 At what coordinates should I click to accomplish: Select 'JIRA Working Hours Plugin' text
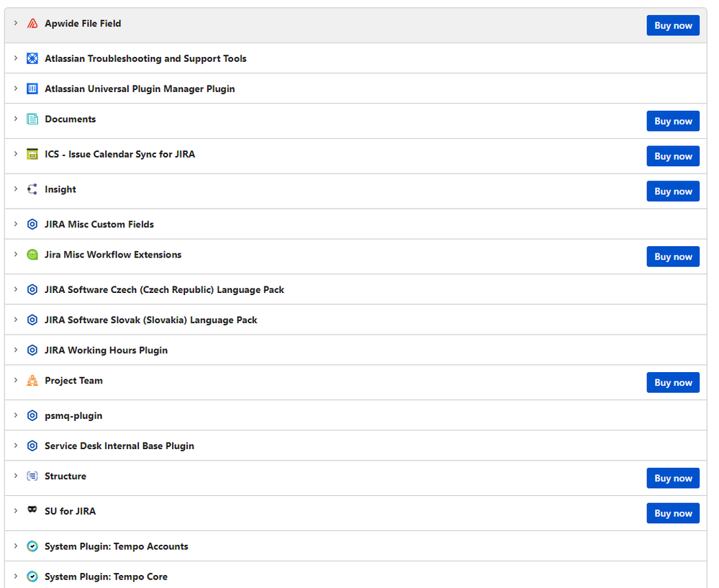(x=106, y=350)
